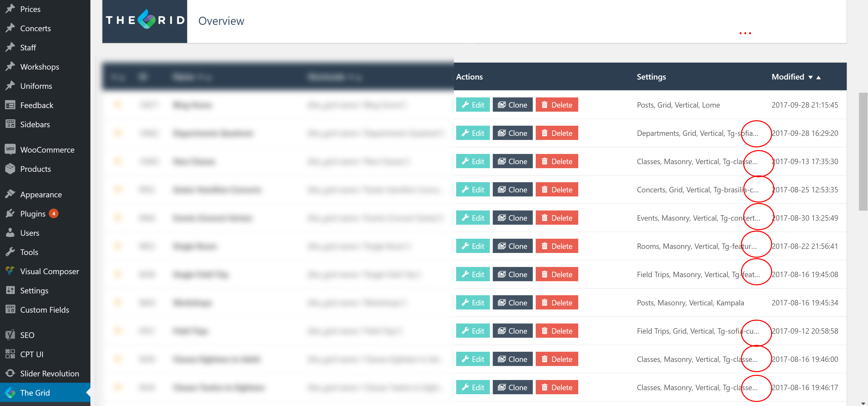Sort Modified column descending arrow
Image resolution: width=868 pixels, height=406 pixels.
tap(810, 78)
